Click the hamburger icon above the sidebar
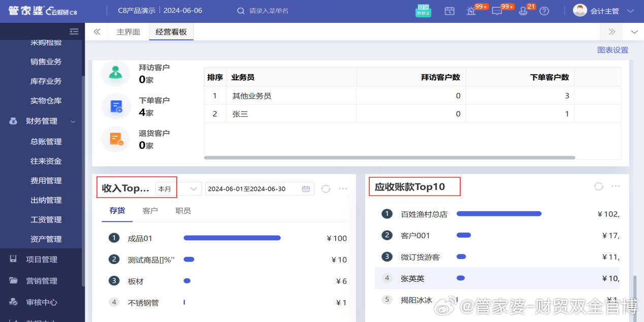The image size is (644, 322). [74, 31]
